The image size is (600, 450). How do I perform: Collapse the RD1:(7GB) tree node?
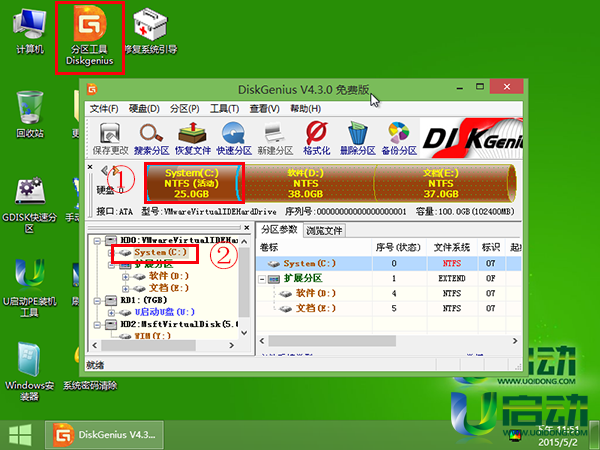coord(97,301)
